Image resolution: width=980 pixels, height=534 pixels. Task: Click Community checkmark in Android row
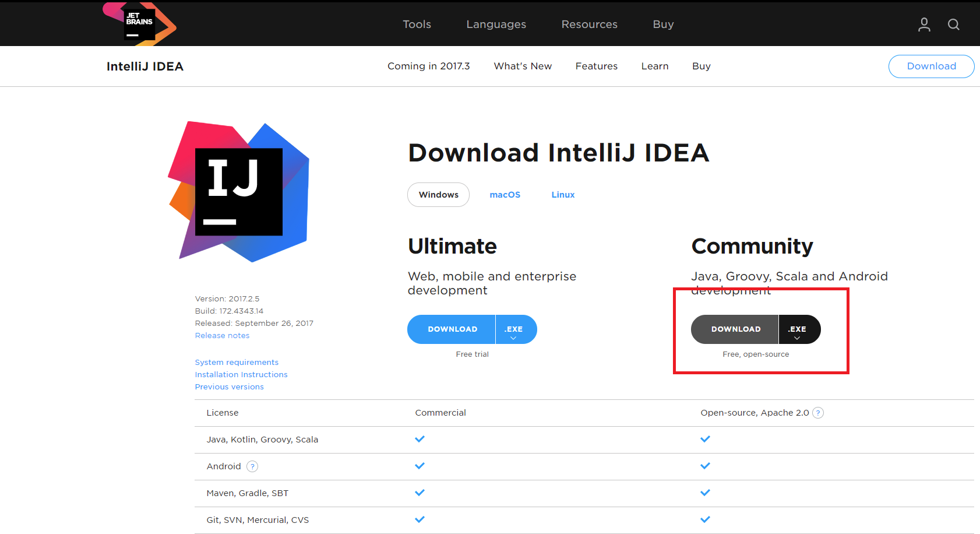(x=705, y=466)
